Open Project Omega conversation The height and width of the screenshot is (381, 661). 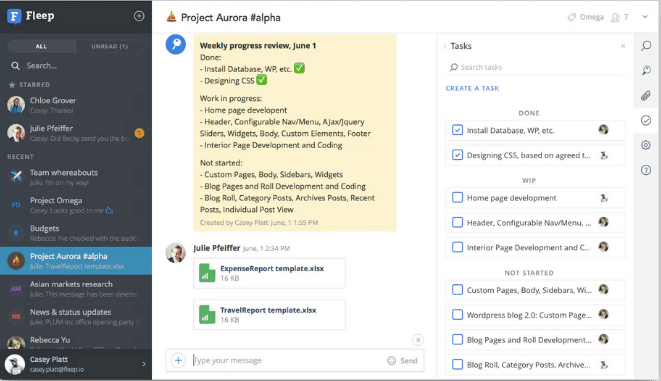(x=76, y=205)
